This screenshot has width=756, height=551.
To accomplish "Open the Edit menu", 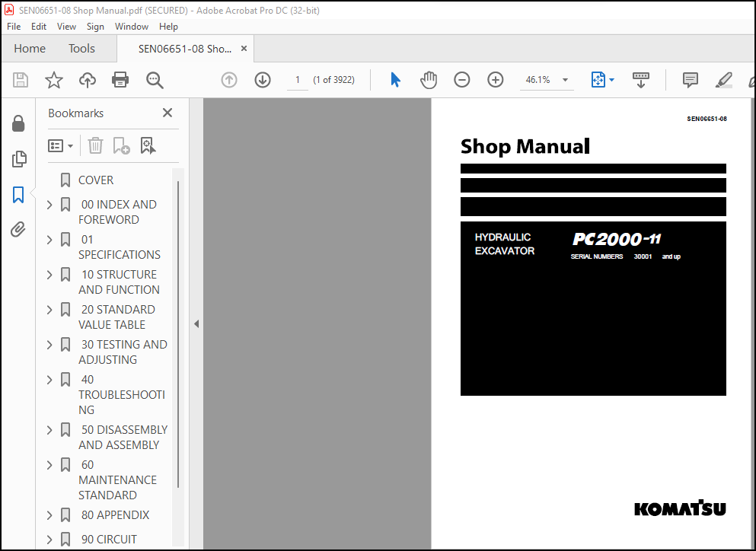I will [x=39, y=27].
